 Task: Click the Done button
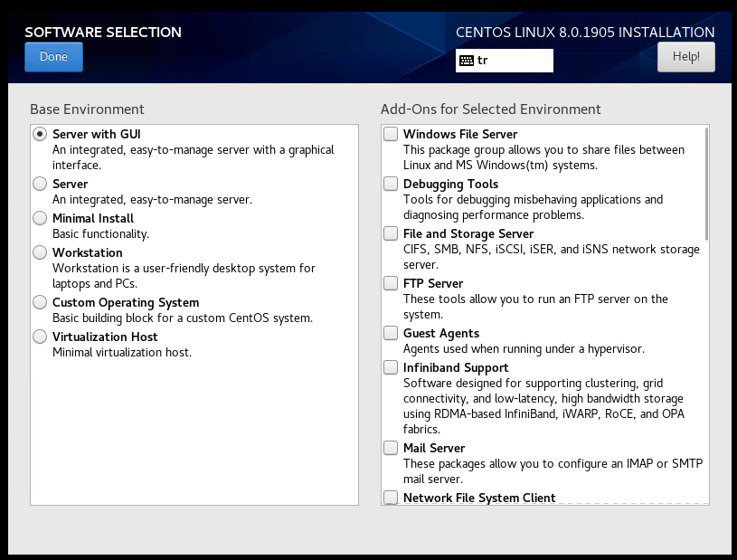pyautogui.click(x=53, y=57)
